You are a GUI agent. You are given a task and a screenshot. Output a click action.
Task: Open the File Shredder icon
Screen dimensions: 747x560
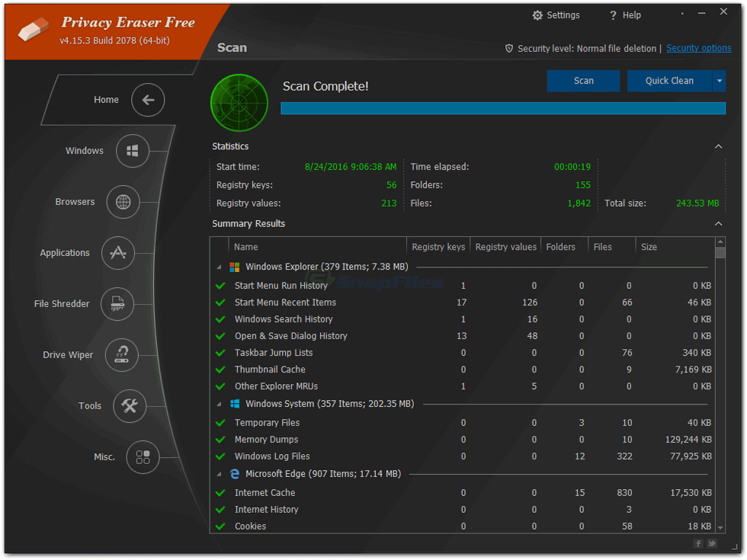(x=117, y=304)
